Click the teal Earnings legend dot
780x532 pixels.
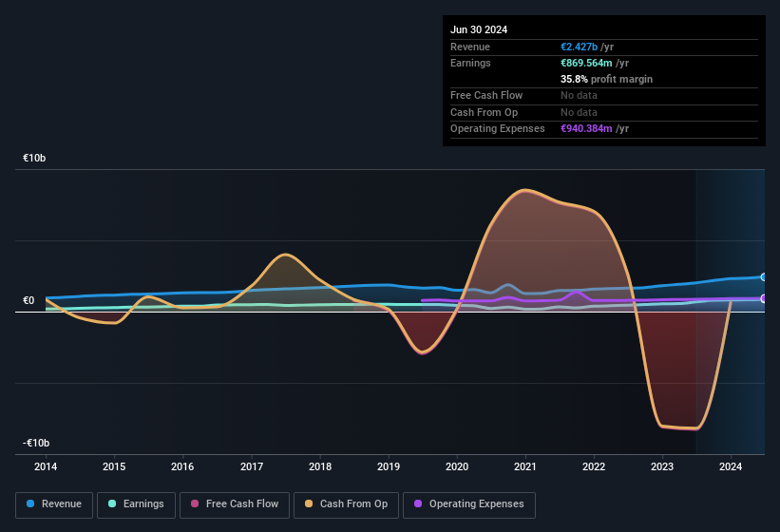tap(113, 504)
